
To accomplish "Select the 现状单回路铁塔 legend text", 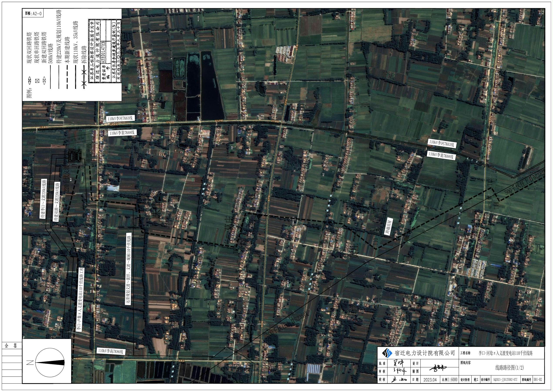I will (x=37, y=47).
